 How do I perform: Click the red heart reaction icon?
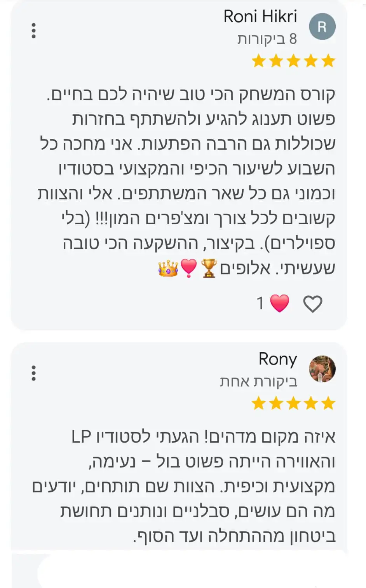[x=279, y=304]
